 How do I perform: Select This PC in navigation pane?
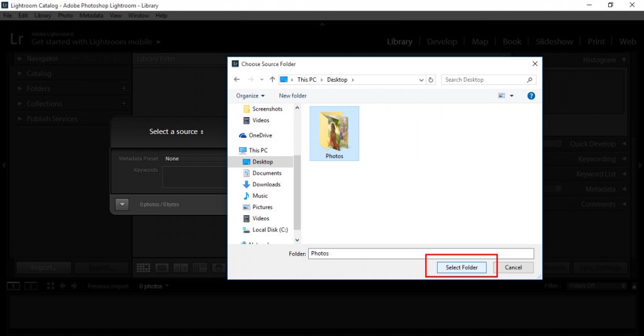pos(258,150)
